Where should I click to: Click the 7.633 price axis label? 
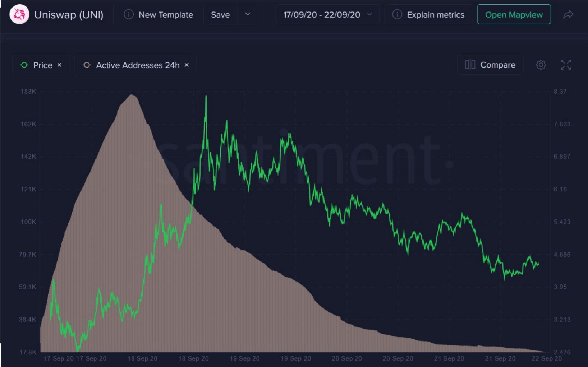click(562, 124)
